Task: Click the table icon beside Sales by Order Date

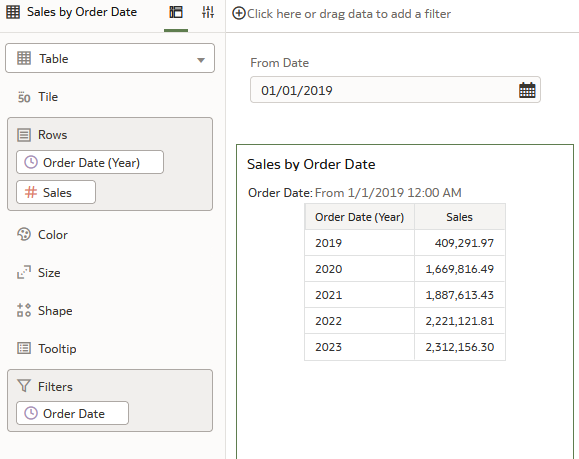Action: point(13,12)
